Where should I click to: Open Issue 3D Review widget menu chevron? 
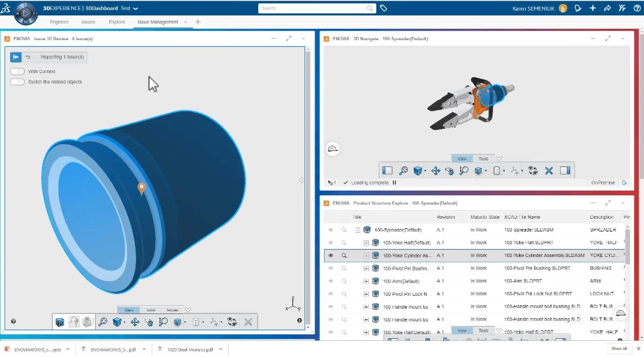[303, 39]
